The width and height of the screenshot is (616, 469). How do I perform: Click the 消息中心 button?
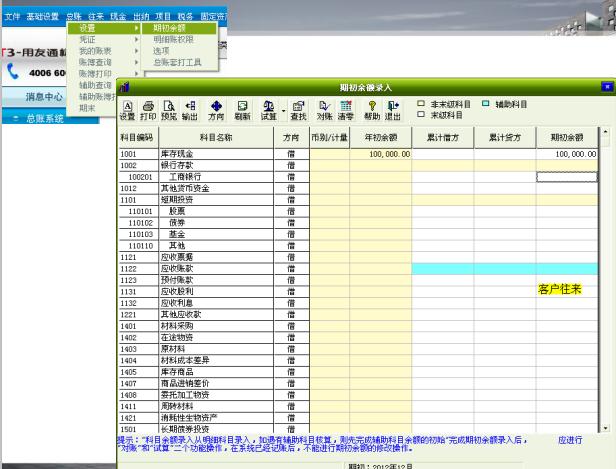[x=44, y=97]
